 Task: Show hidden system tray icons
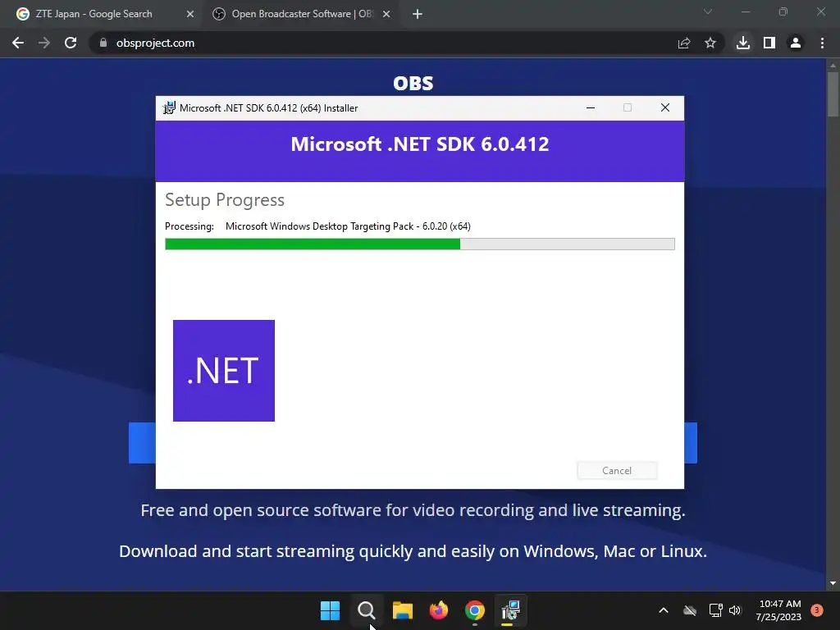(x=663, y=610)
